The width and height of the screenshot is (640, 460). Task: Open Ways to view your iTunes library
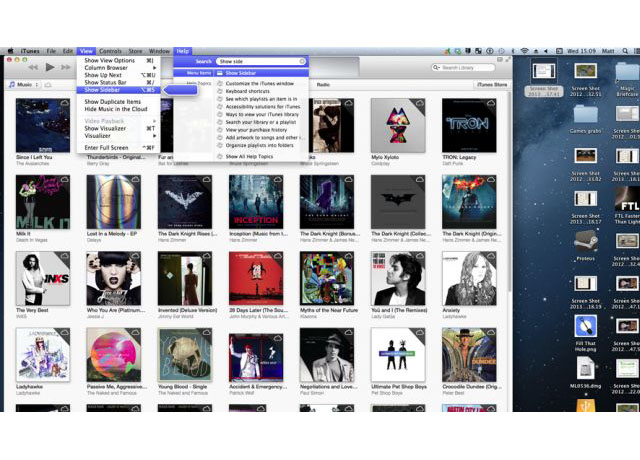coord(262,114)
